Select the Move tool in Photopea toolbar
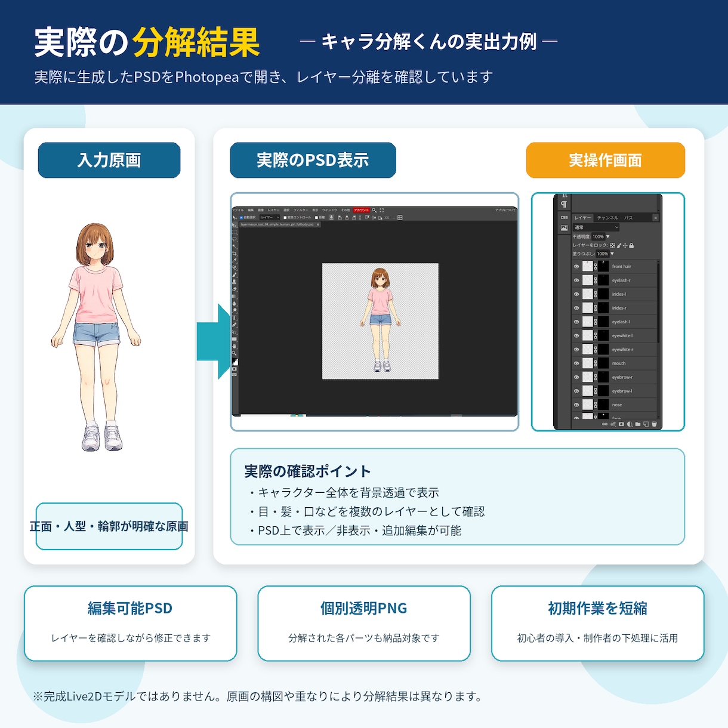Image resolution: width=728 pixels, height=728 pixels. coord(235,225)
